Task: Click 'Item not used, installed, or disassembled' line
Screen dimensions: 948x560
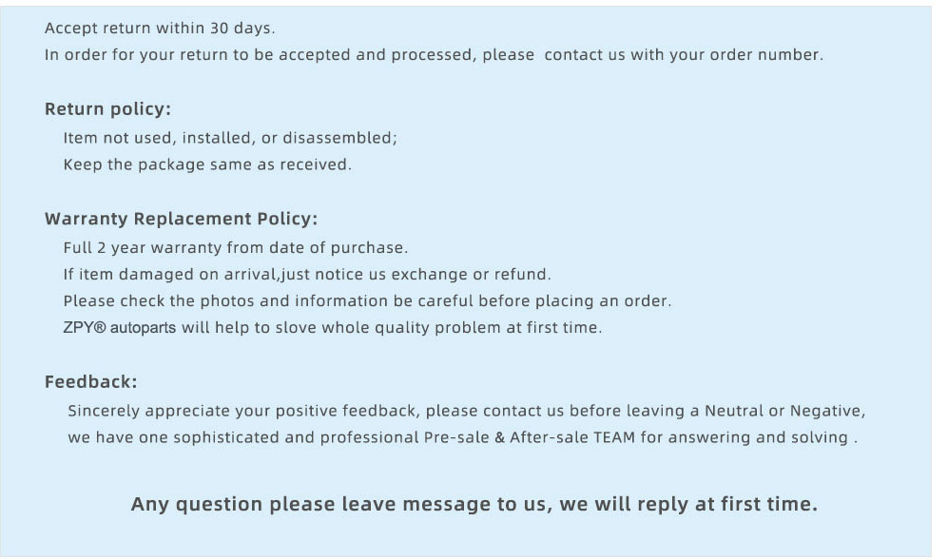Action: tap(230, 138)
